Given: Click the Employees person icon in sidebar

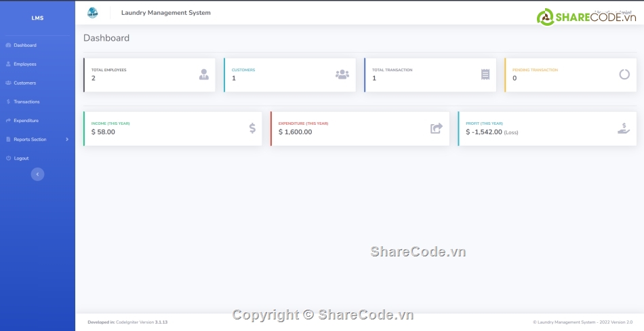Looking at the screenshot, I should pos(8,64).
